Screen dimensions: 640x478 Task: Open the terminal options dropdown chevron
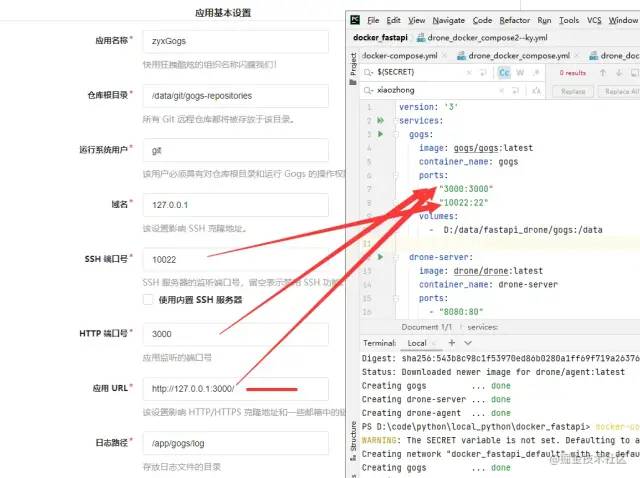pos(468,343)
